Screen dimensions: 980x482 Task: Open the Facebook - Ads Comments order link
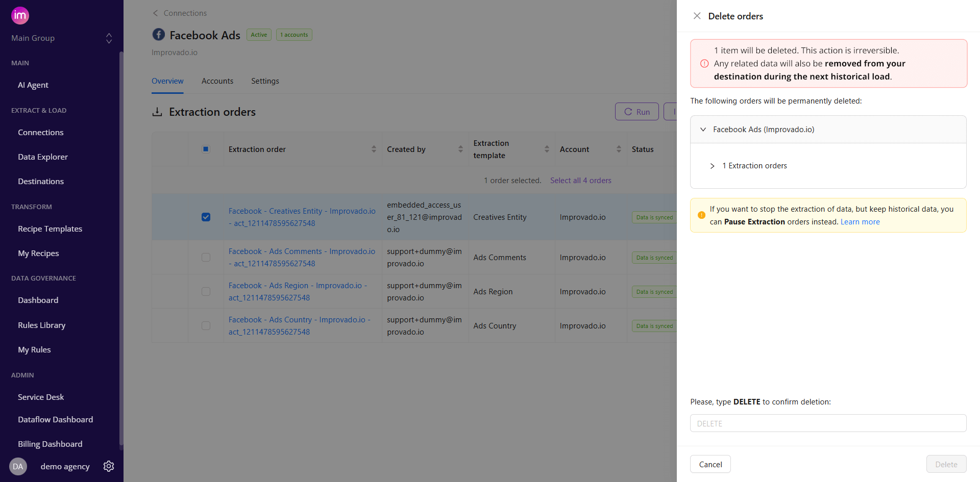302,258
